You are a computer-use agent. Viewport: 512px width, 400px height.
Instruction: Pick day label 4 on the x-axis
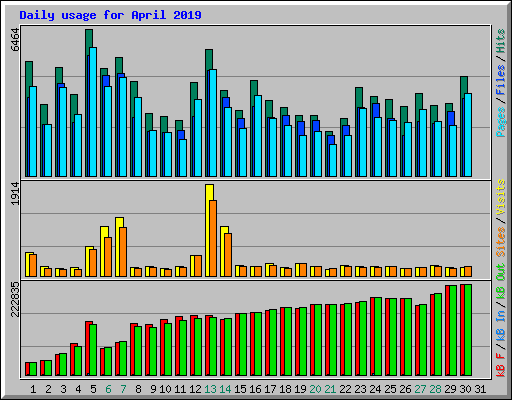click(78, 389)
